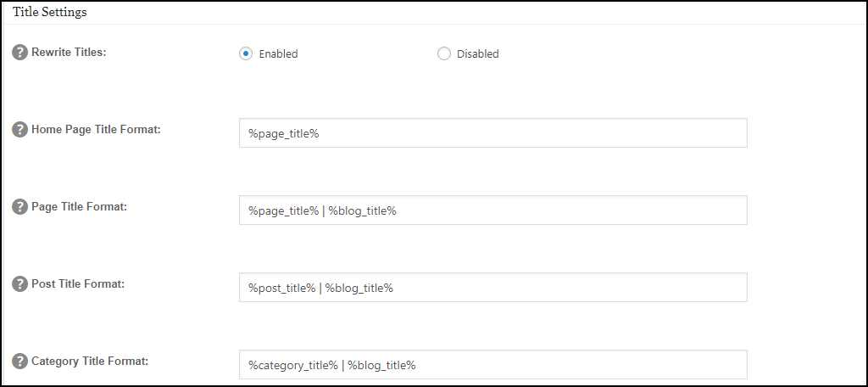Viewport: 868px width, 387px height.
Task: Click %page_title% text in Page Title Format field
Action: [283, 211]
